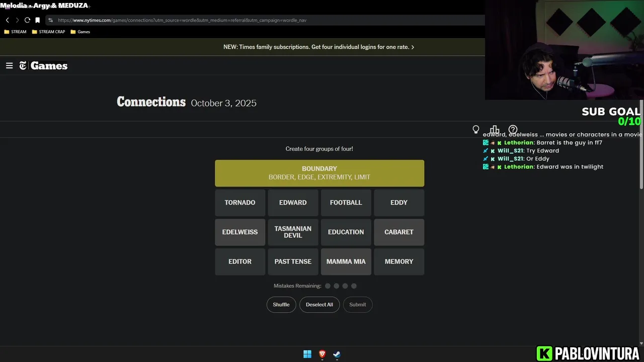Screen dimensions: 644x362
Task: Click the October 3, 2025 date
Action: (x=224, y=103)
